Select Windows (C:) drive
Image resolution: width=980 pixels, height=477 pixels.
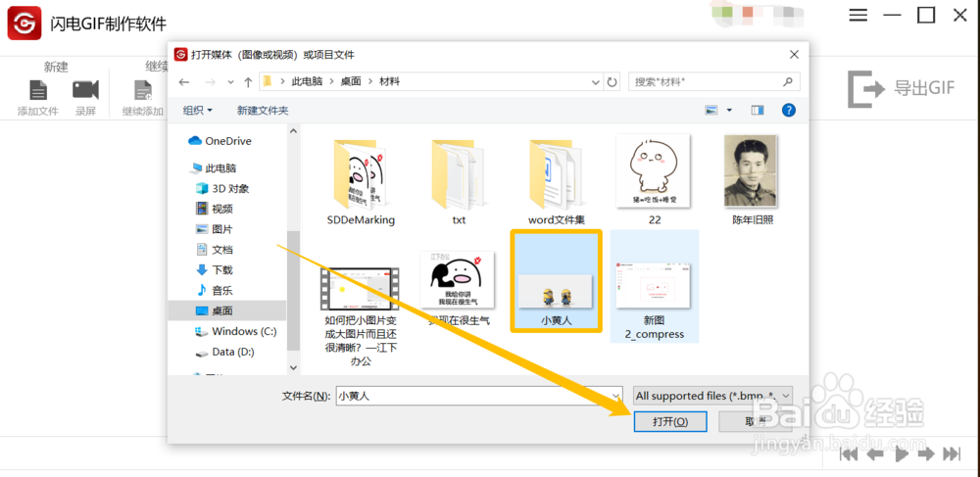(235, 331)
